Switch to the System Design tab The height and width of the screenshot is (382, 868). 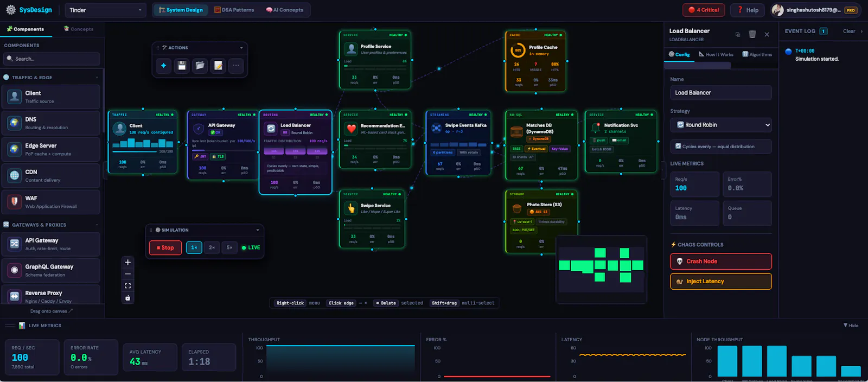[181, 10]
